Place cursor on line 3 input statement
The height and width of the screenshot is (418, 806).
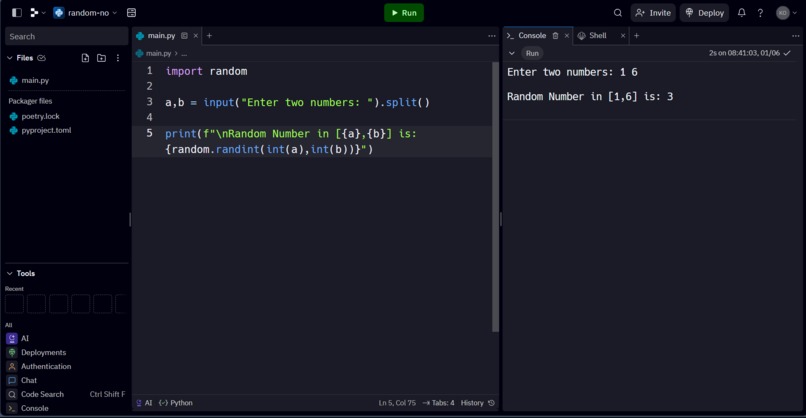pos(297,102)
